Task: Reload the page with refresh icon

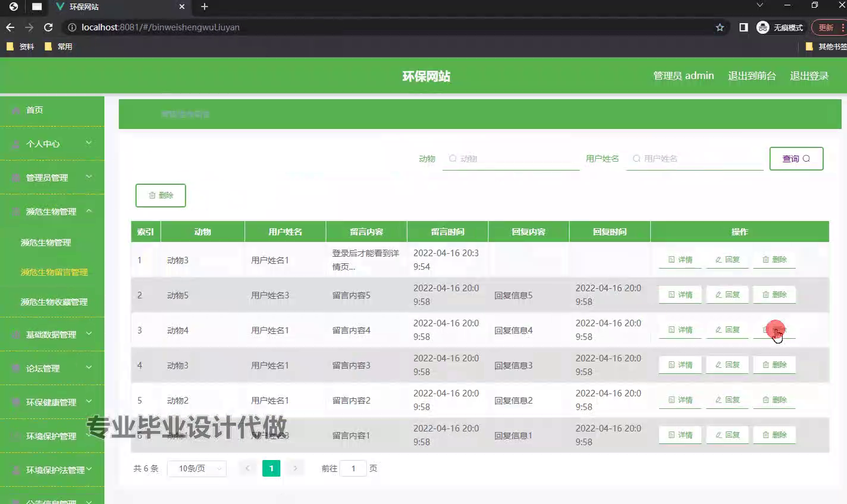Action: point(49,27)
